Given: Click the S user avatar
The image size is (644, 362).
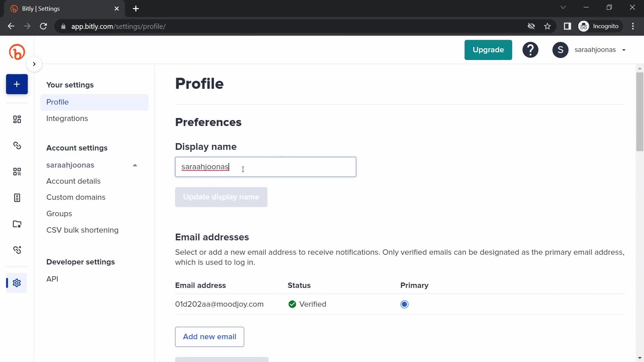Looking at the screenshot, I should pyautogui.click(x=560, y=50).
